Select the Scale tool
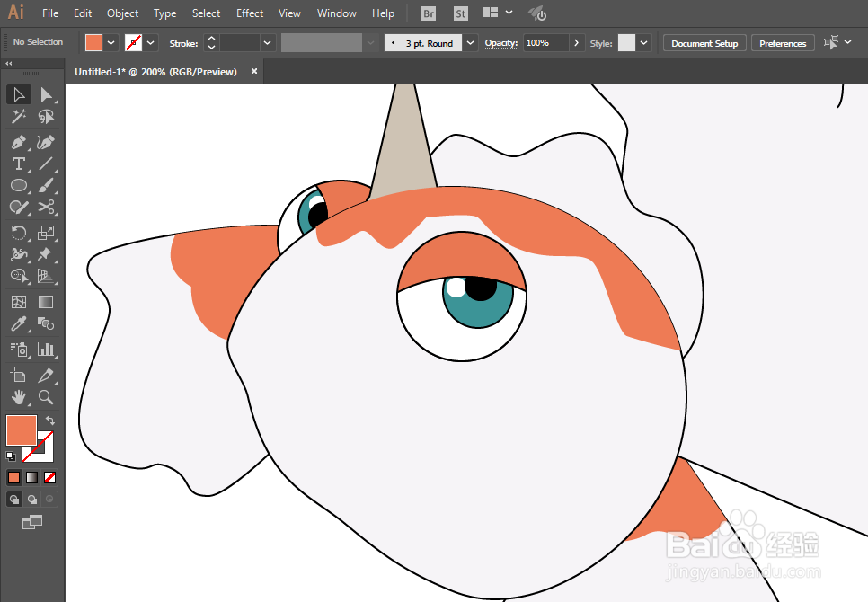 [46, 233]
